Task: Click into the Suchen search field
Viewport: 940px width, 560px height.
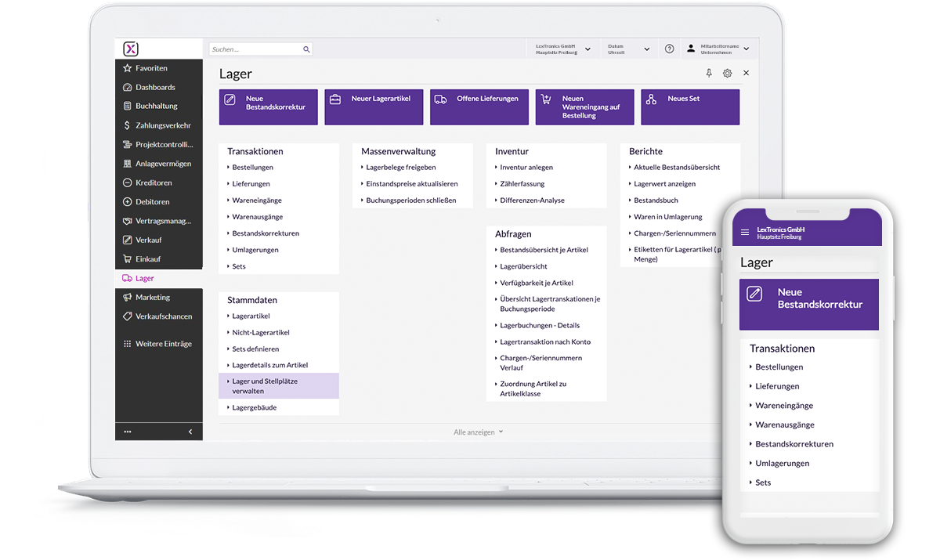Action: [x=255, y=49]
